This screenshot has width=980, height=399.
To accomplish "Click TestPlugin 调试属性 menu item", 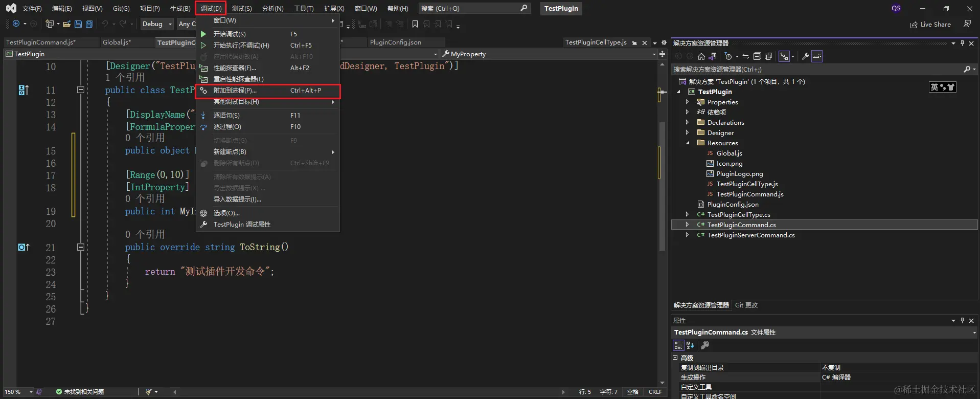I will pos(268,225).
